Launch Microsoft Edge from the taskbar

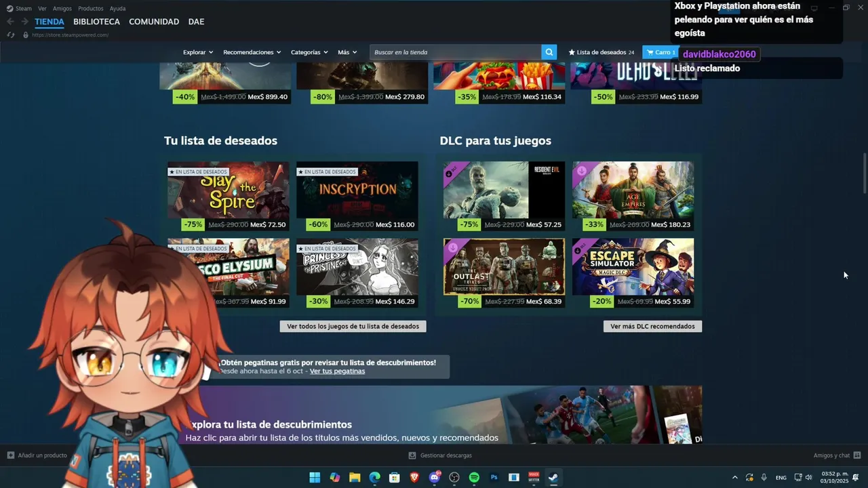click(x=374, y=477)
